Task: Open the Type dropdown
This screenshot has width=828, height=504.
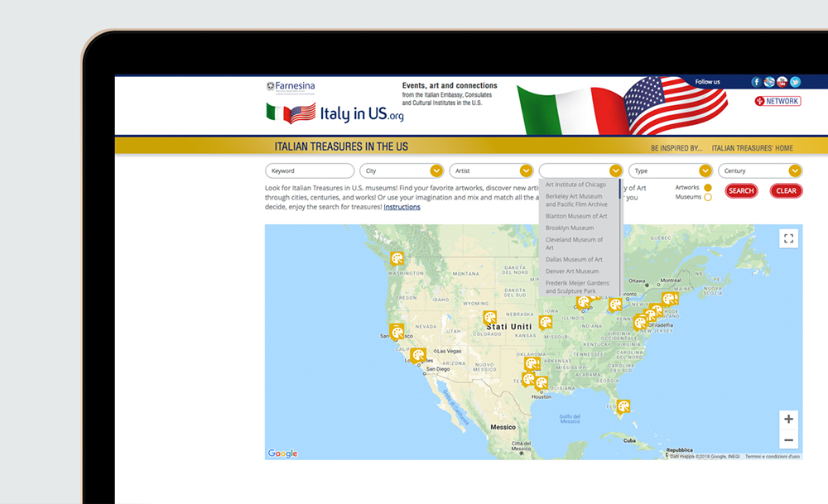Action: (x=671, y=171)
